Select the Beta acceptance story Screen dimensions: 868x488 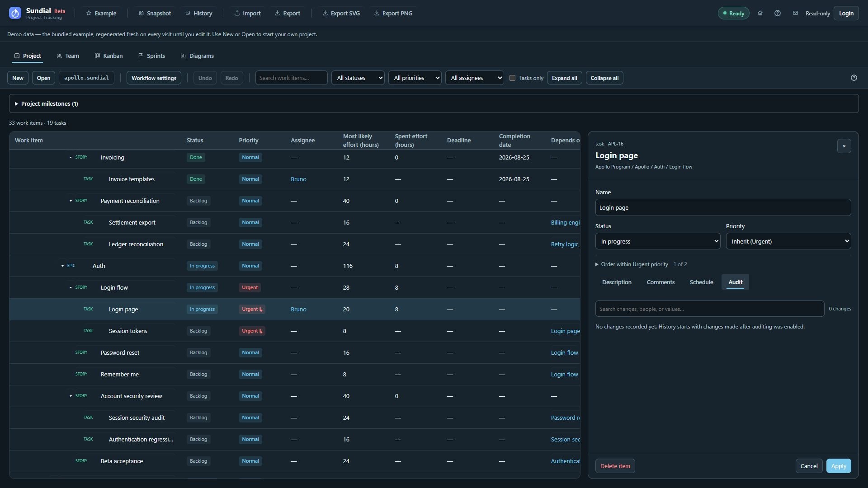294,461
